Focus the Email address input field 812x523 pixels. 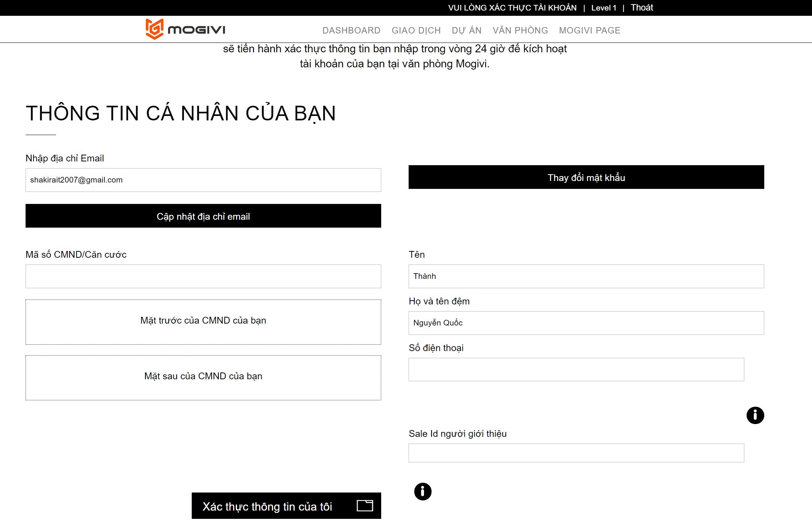203,180
